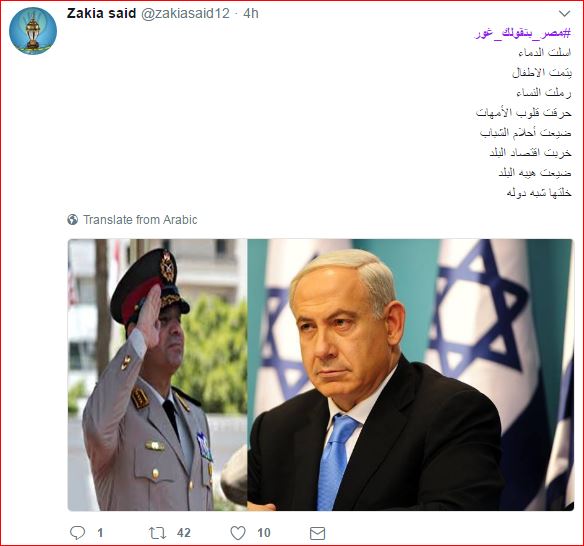
Task: Retweet this post using the arrows icon
Action: tap(157, 533)
